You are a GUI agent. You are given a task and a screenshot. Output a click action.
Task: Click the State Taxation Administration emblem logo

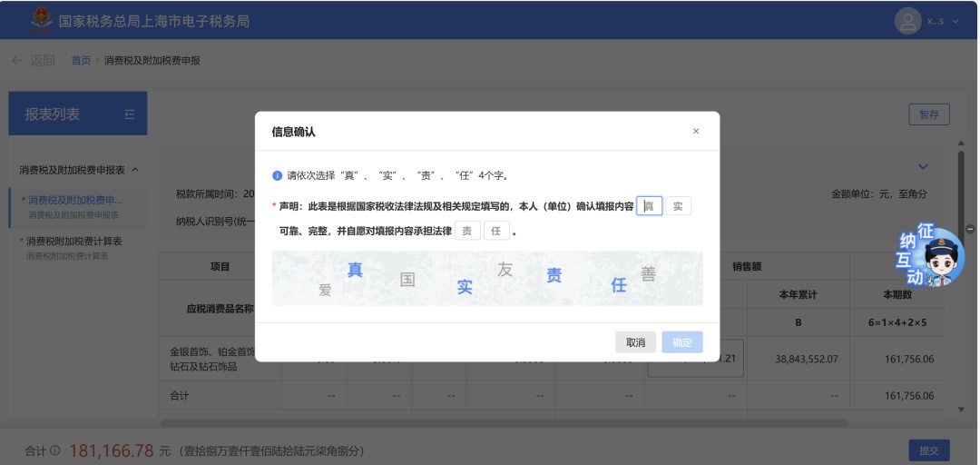40,19
